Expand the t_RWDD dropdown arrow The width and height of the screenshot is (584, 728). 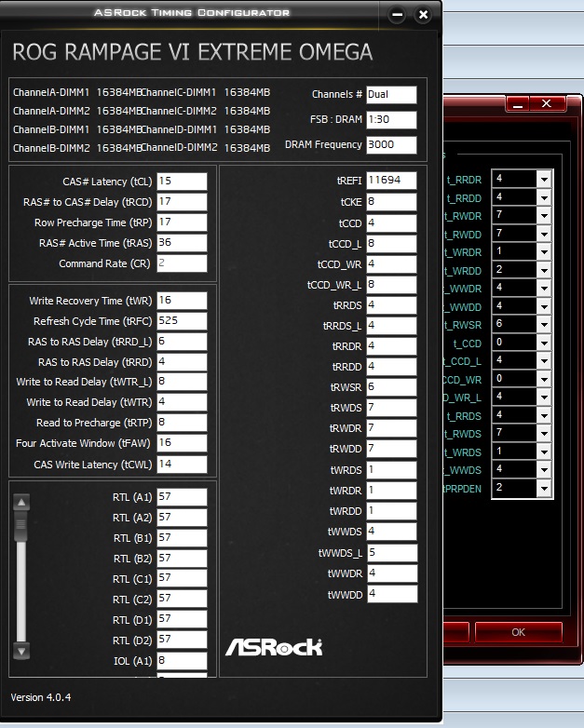tap(544, 234)
